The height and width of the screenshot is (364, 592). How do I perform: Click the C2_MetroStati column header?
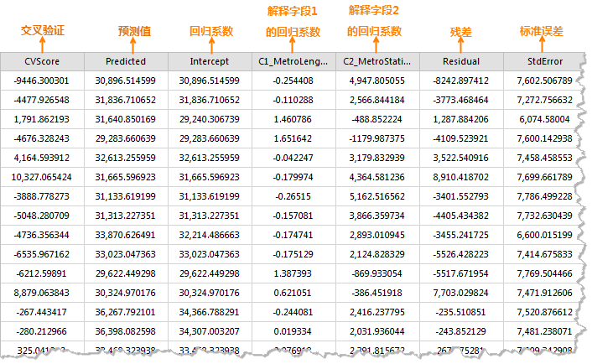click(x=376, y=61)
